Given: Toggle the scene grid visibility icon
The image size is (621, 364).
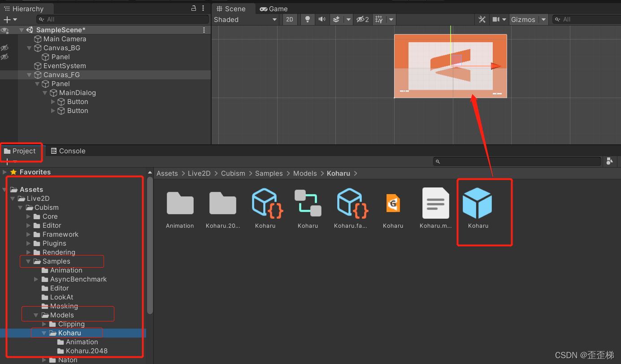Looking at the screenshot, I should click(379, 19).
